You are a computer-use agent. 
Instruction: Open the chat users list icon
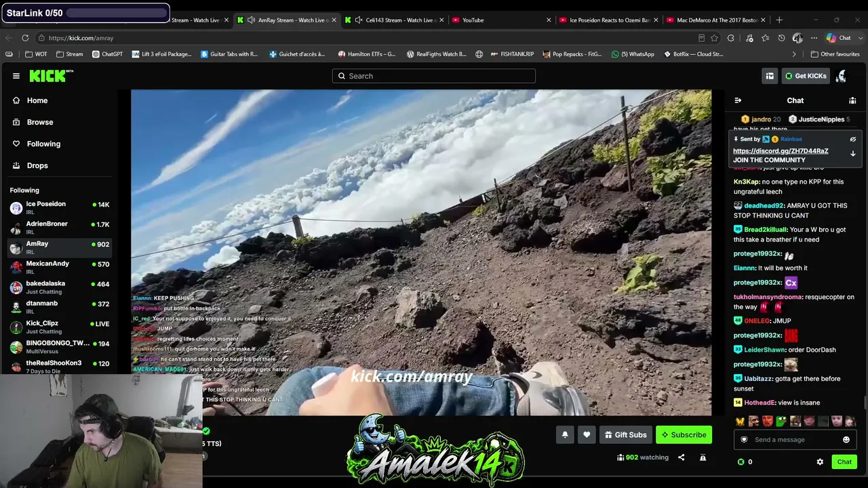852,100
